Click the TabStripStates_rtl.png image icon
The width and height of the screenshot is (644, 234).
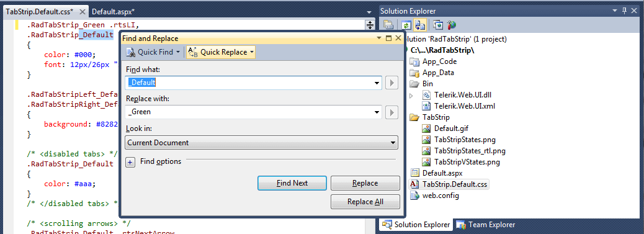tap(427, 150)
